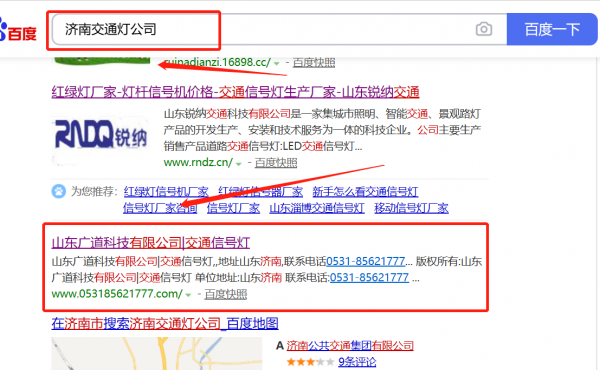
Task: Click the paw icon beside 为您推荐
Action: 59,191
